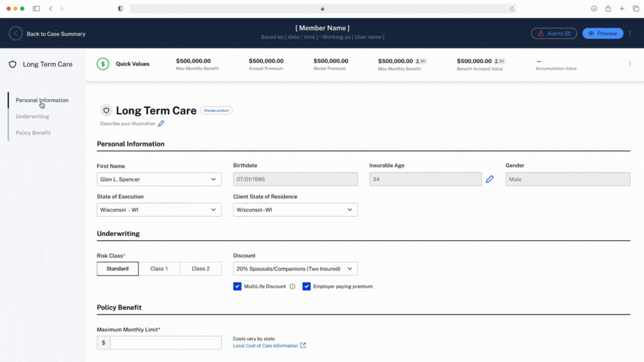Open Local Cost of Care Information link

pyautogui.click(x=266, y=346)
